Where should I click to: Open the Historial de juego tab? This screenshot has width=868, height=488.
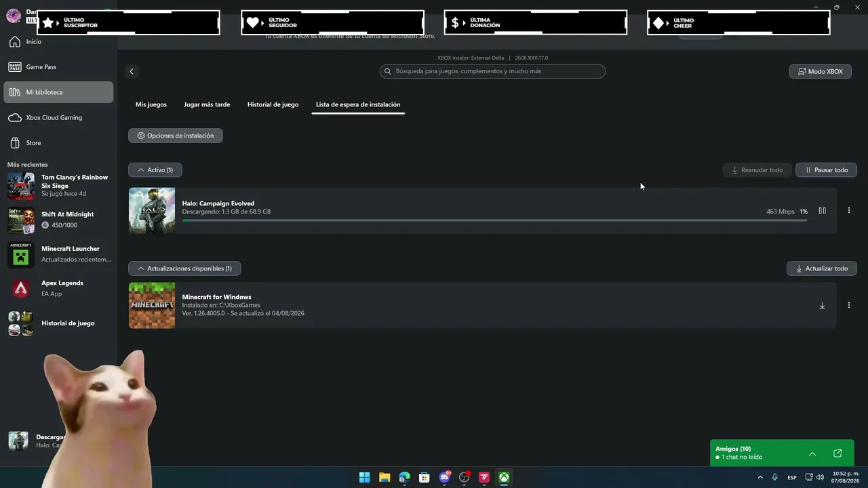pos(273,105)
